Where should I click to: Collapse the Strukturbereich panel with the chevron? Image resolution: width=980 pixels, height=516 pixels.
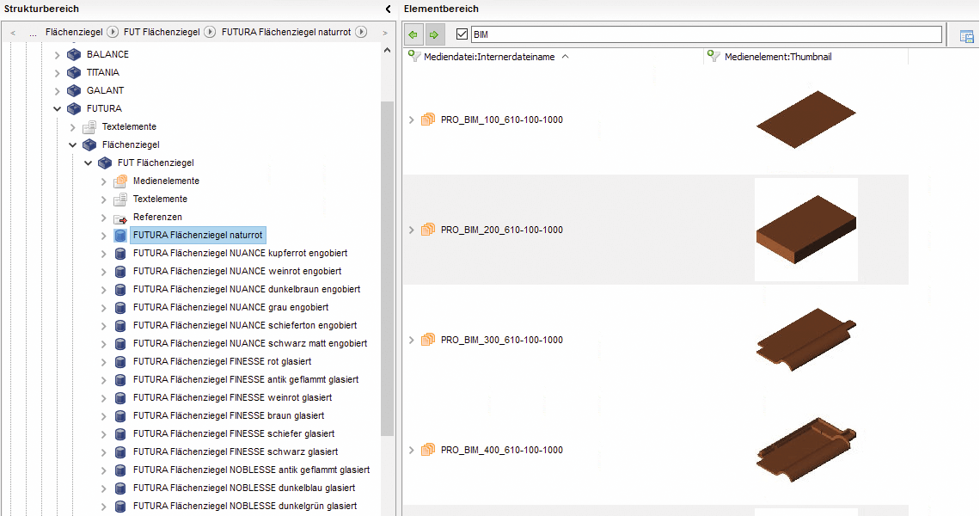click(x=388, y=9)
